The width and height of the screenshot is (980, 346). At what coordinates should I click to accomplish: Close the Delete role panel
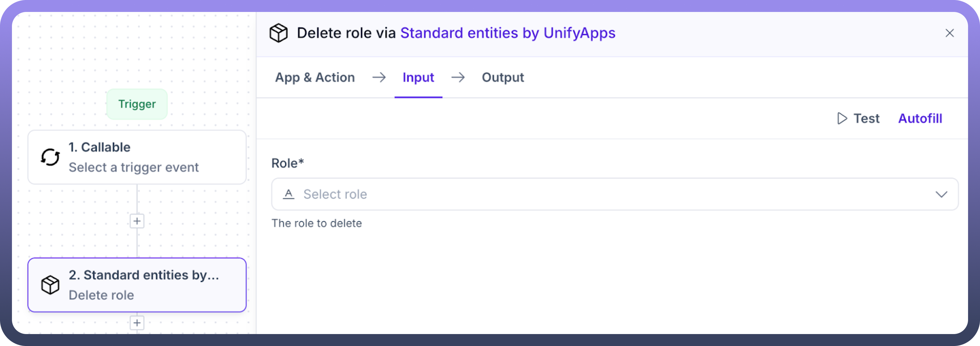(x=950, y=33)
